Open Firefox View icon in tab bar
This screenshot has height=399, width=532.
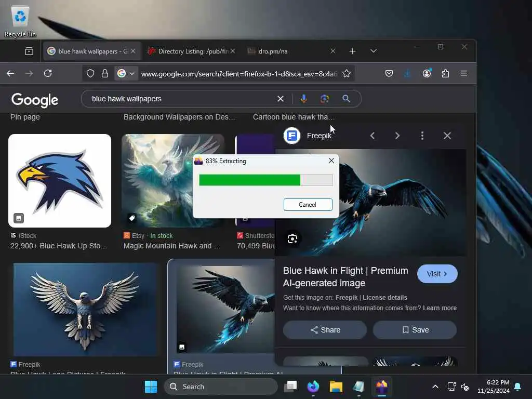pos(29,51)
